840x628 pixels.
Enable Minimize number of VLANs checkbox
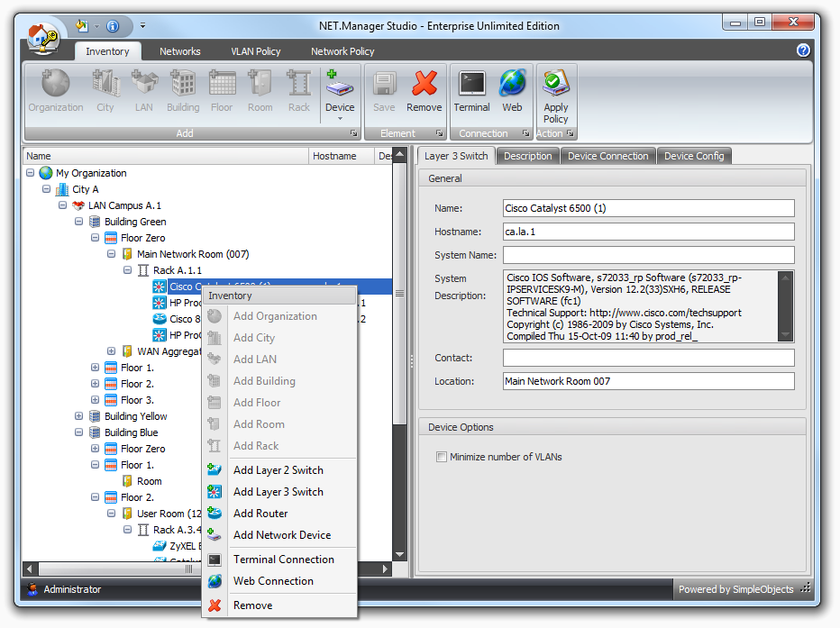pyautogui.click(x=442, y=457)
